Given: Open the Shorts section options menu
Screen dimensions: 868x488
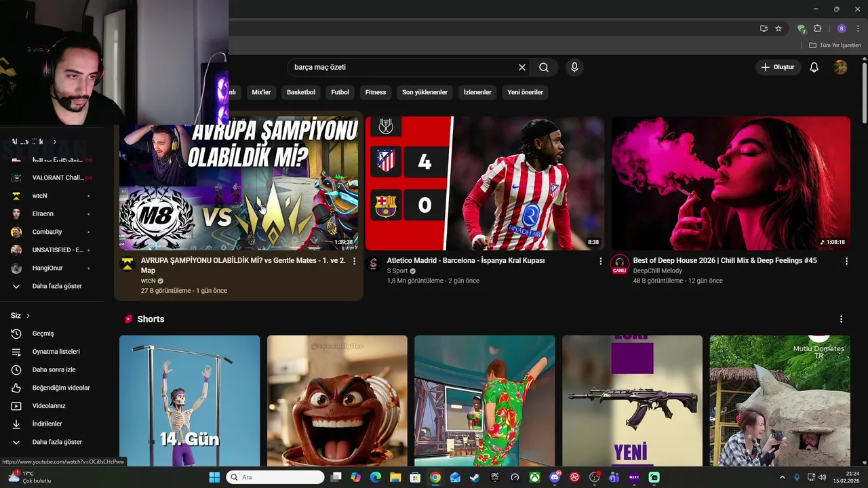Looking at the screenshot, I should 842,319.
